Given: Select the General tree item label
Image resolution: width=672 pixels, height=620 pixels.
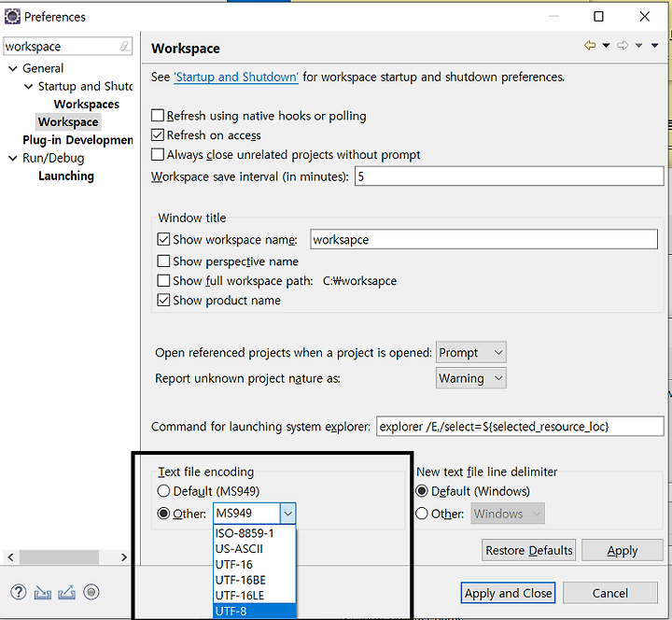Looking at the screenshot, I should 43,68.
